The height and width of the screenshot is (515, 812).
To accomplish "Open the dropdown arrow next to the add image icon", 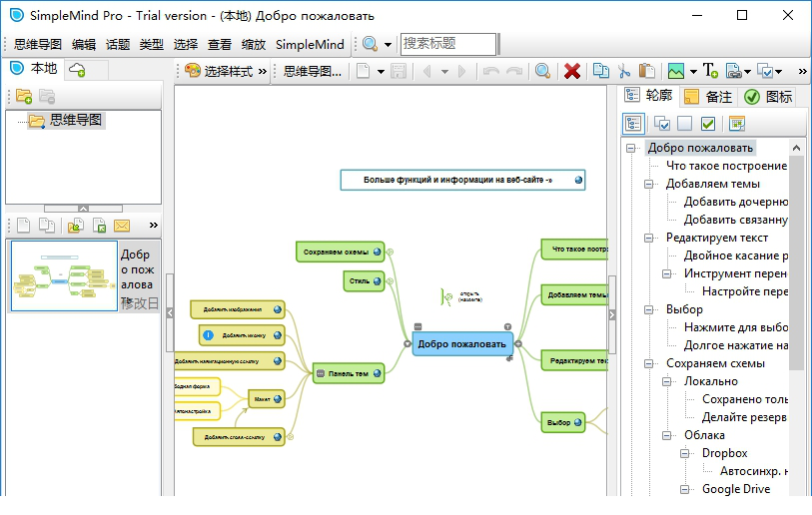I will (x=693, y=72).
